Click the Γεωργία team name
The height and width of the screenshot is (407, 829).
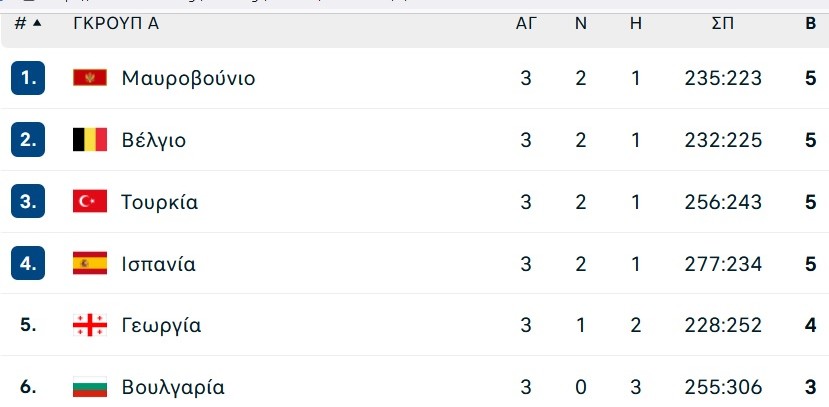click(161, 326)
